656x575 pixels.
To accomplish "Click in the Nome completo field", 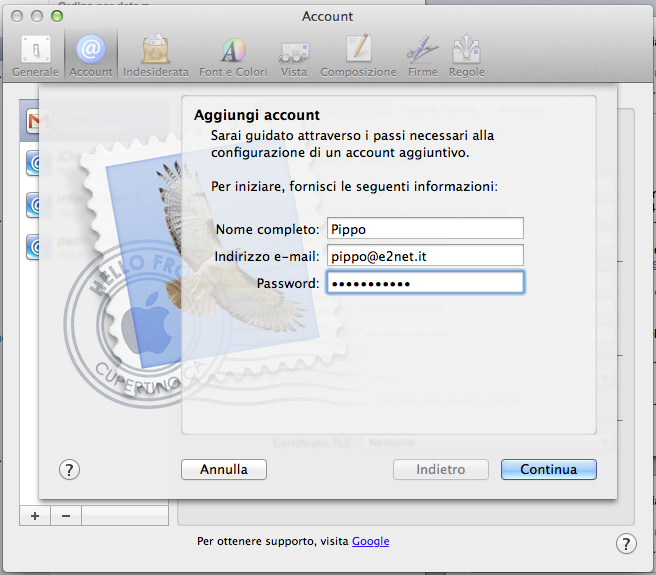I will point(425,229).
